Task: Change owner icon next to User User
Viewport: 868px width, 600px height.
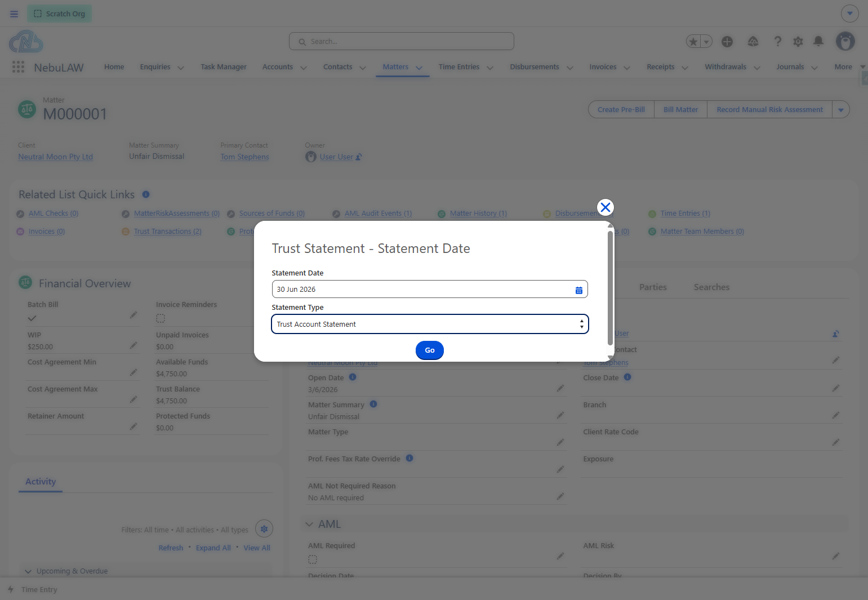Action: pos(359,157)
